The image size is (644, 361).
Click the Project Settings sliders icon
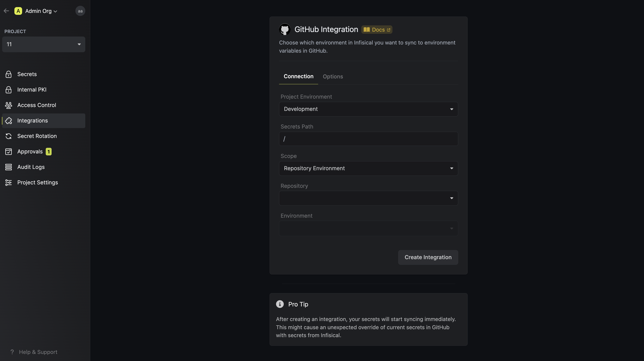[9, 182]
